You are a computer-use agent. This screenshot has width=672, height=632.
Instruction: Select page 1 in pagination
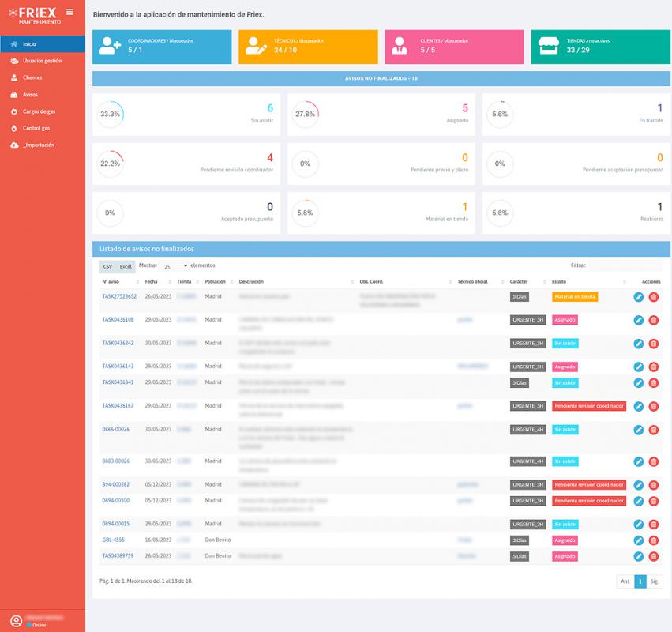tap(640, 581)
